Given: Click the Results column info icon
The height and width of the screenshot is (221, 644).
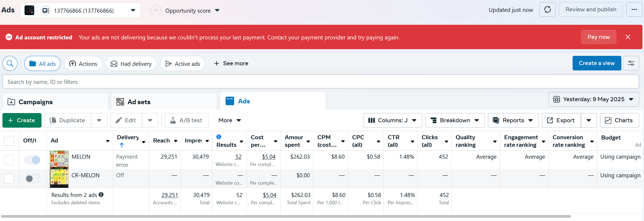Looking at the screenshot, I should click(x=219, y=137).
